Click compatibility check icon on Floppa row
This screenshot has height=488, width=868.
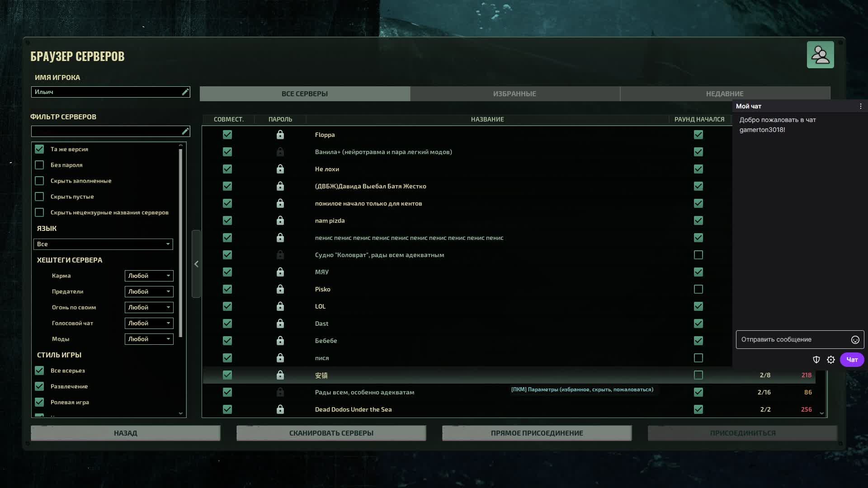click(227, 135)
